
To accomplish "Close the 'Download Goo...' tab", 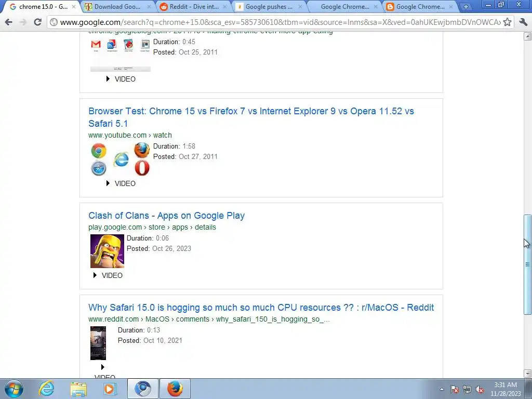I will click(149, 6).
